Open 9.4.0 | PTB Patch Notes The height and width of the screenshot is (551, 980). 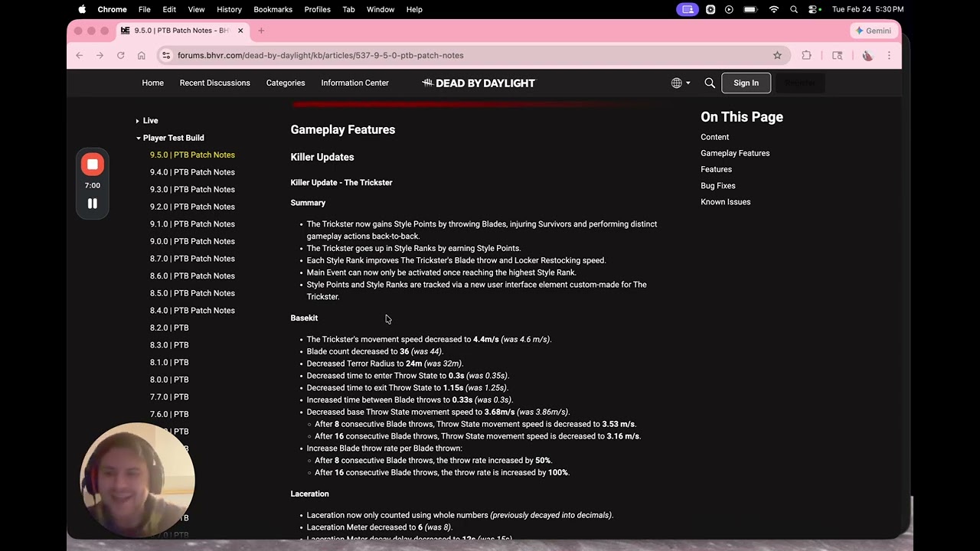pyautogui.click(x=192, y=172)
